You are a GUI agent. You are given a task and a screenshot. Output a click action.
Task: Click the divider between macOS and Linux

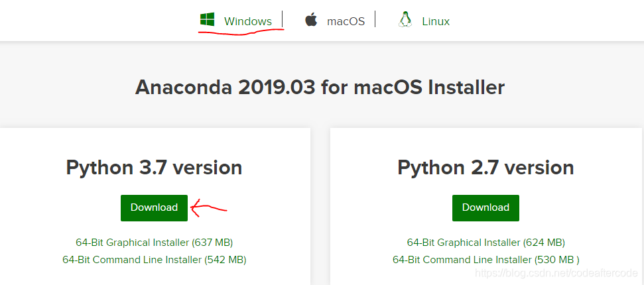point(375,19)
